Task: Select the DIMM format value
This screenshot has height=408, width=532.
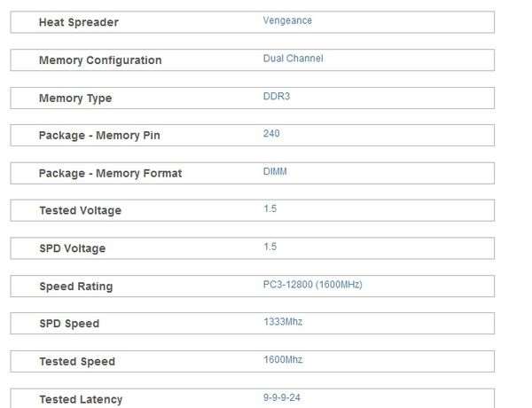Action: pyautogui.click(x=275, y=171)
